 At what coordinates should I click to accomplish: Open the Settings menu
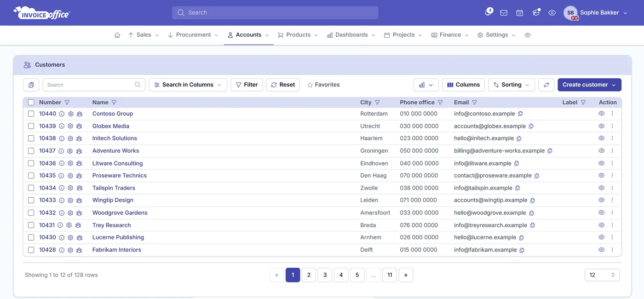(x=496, y=35)
